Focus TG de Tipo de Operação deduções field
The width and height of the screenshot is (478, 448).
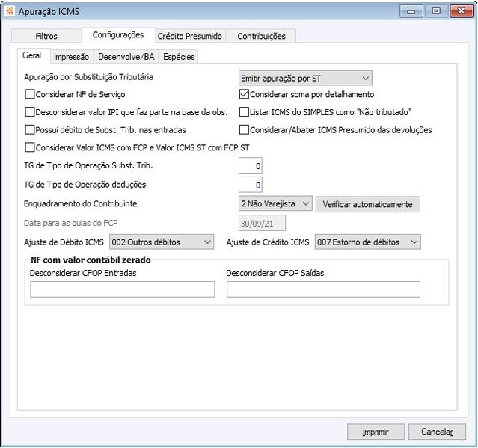point(251,185)
